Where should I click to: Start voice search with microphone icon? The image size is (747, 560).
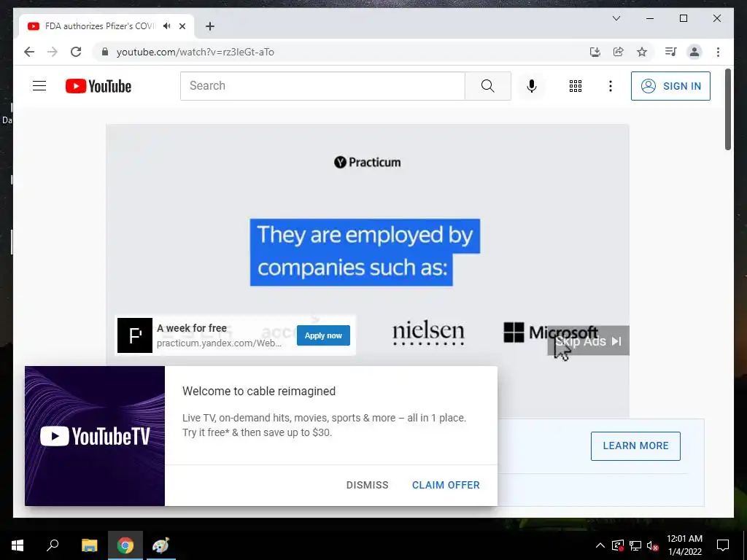coord(532,86)
